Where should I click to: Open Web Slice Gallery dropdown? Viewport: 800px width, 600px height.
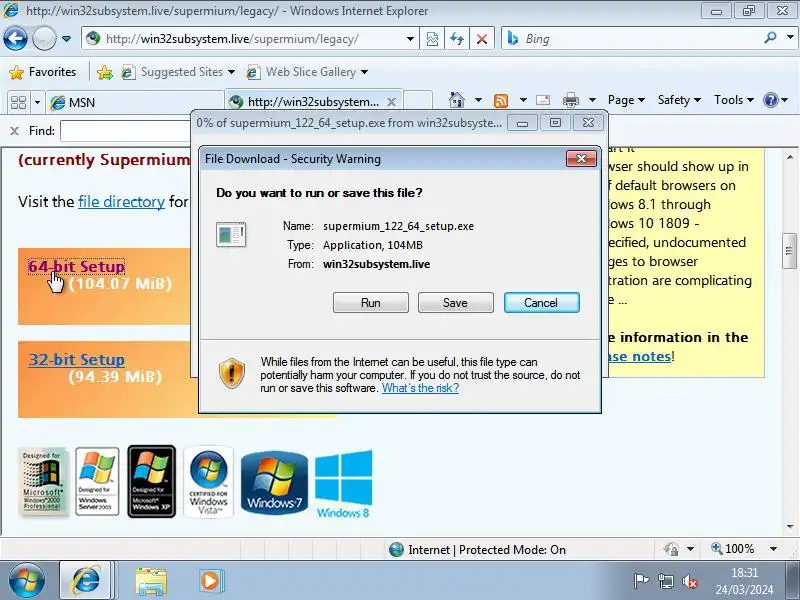pos(307,72)
